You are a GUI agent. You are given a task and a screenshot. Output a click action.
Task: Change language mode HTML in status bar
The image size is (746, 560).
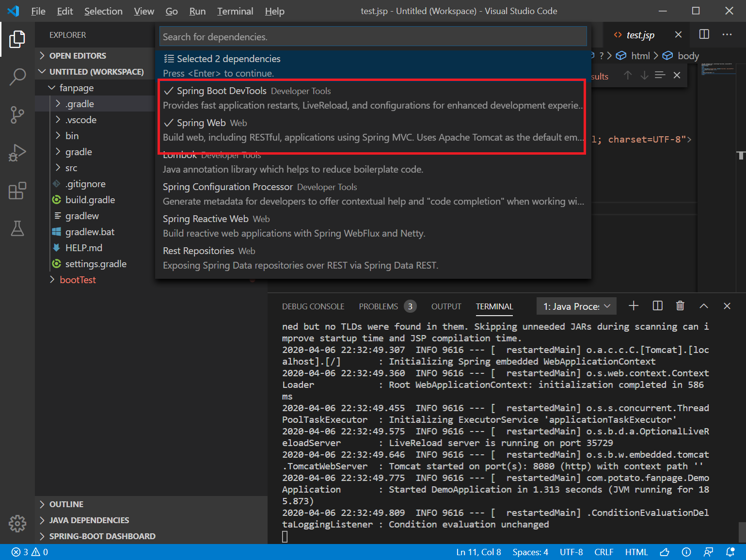click(636, 552)
